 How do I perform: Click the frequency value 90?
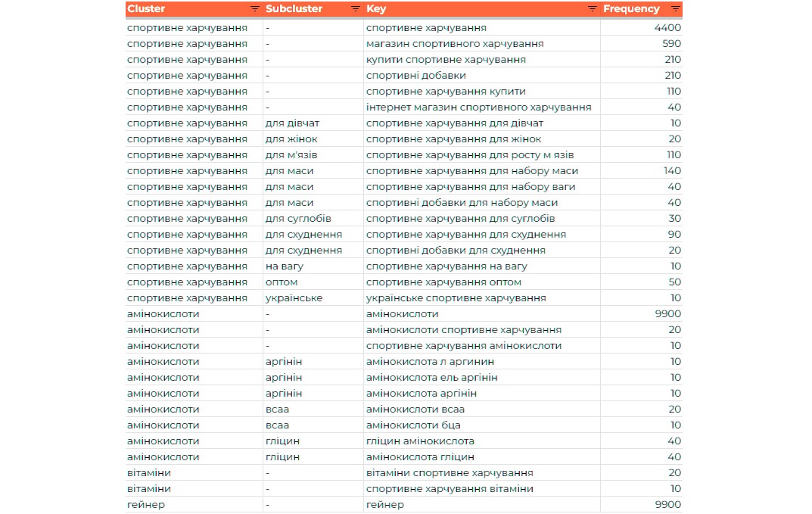coord(674,235)
